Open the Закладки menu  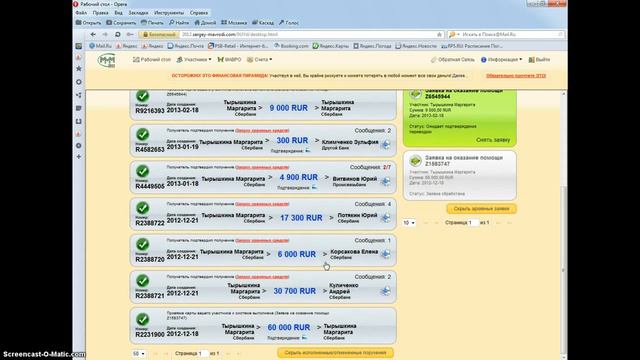138,13
